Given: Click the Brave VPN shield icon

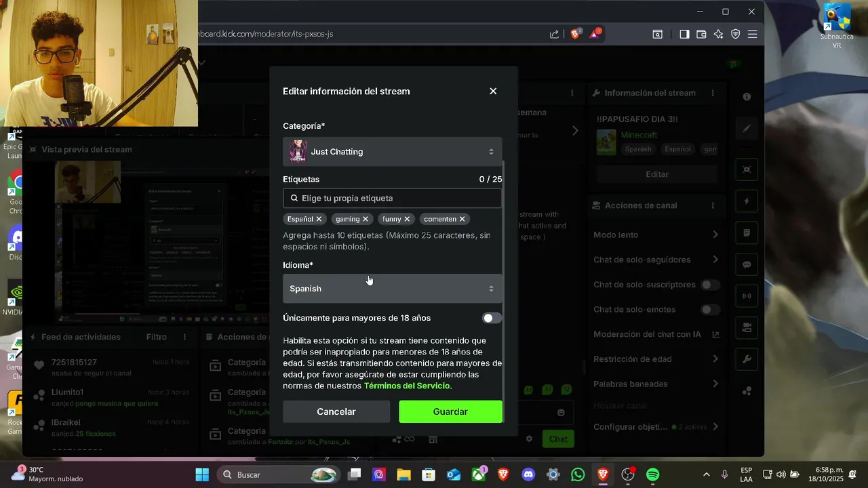Looking at the screenshot, I should (735, 34).
